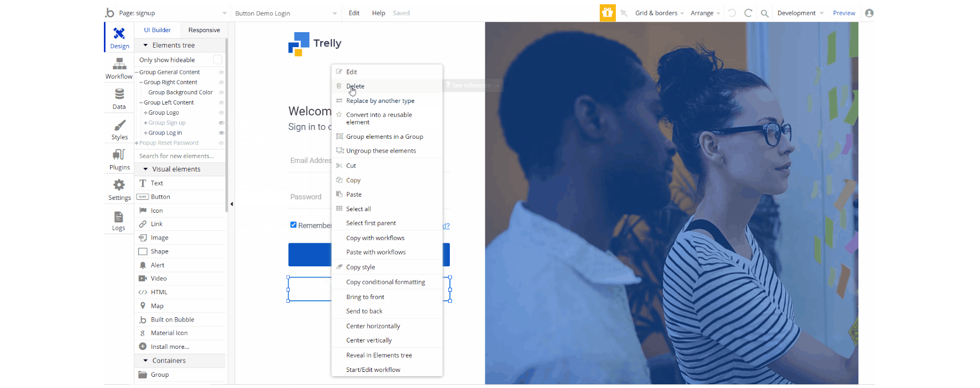The width and height of the screenshot is (980, 388).
Task: Open the search tool magnifier
Action: pyautogui.click(x=765, y=13)
